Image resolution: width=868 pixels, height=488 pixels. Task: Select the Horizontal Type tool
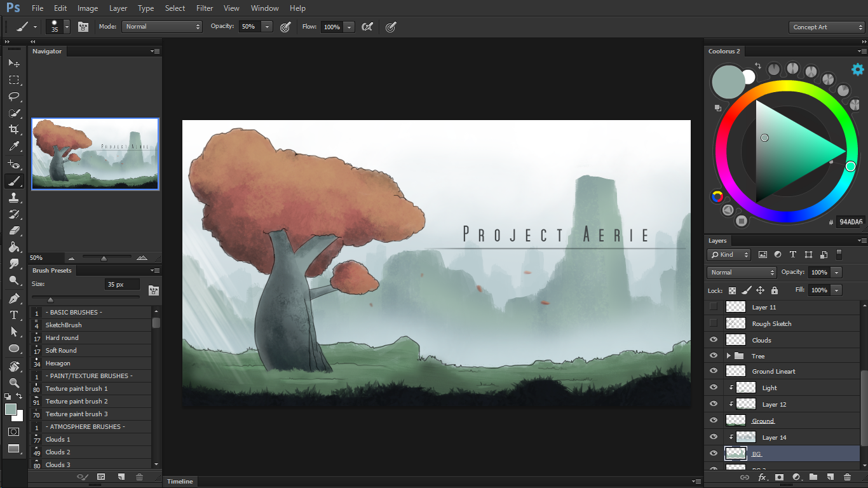click(14, 315)
